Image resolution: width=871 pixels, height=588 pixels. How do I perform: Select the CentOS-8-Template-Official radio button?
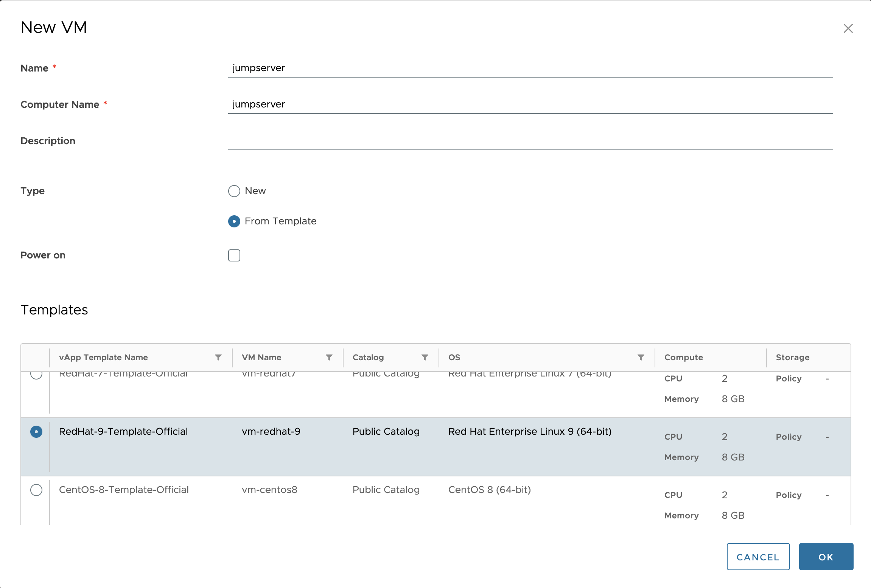tap(36, 490)
